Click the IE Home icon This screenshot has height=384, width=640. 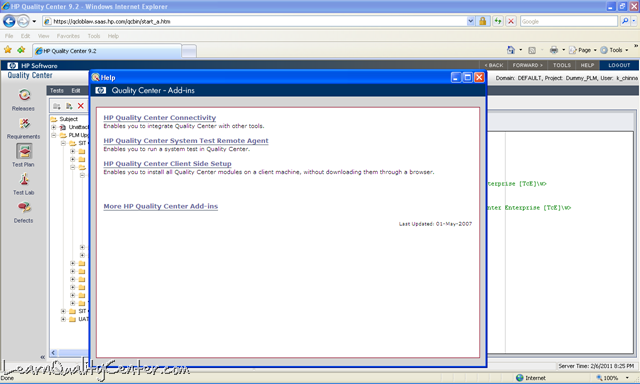(x=511, y=50)
